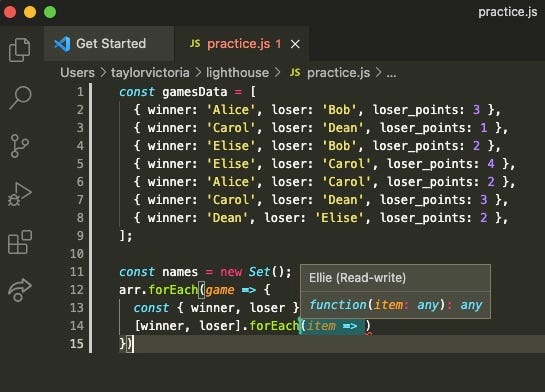Open the Extensions blocks icon
The height and width of the screenshot is (392, 545).
(x=20, y=242)
